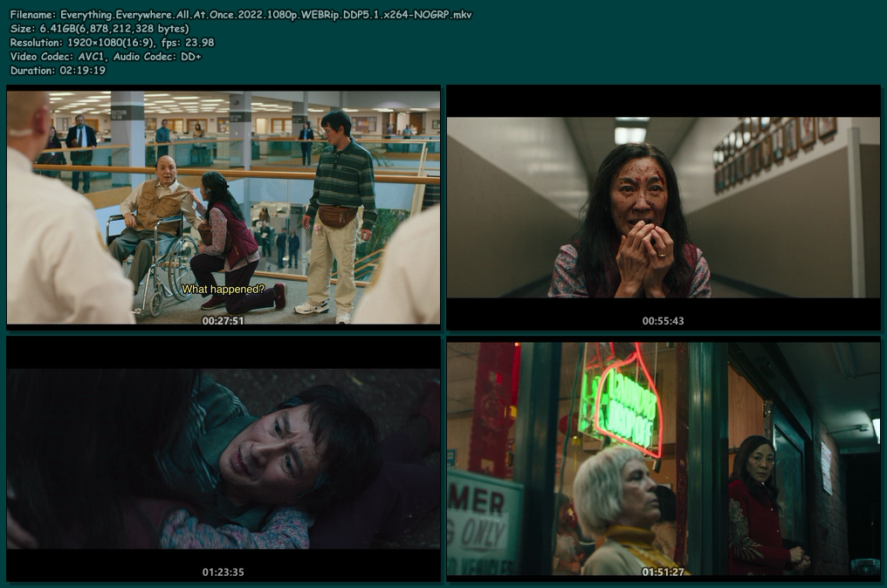Select the Resolution: 1920×1080 text line

[x=112, y=43]
